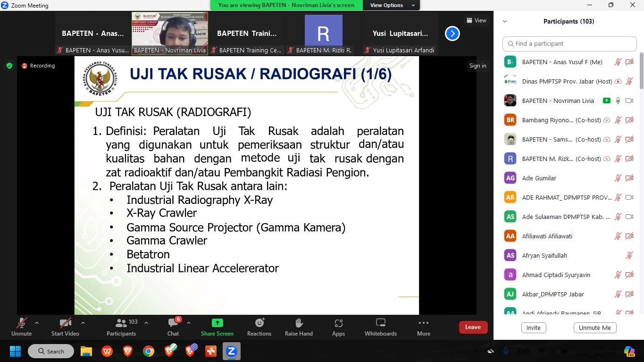Open WPS Office from the taskbar
Viewport: 644px width, 362px height.
point(107,351)
